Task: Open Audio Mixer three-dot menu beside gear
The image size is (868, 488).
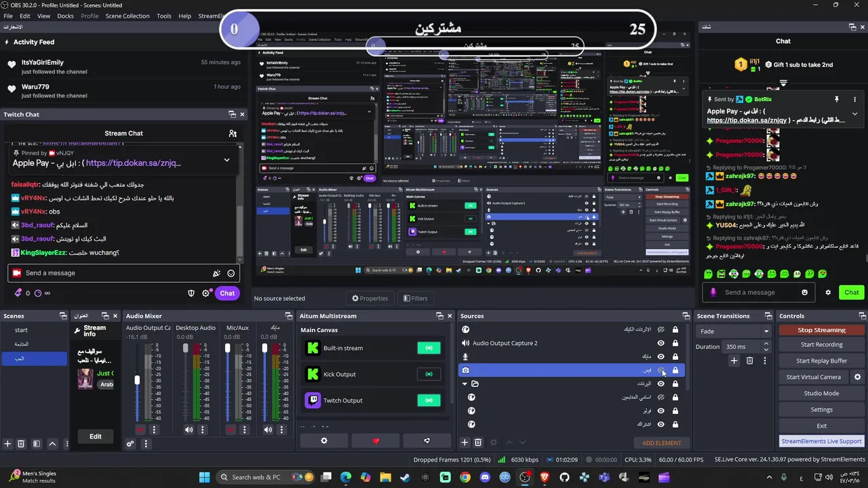Action: [145, 444]
